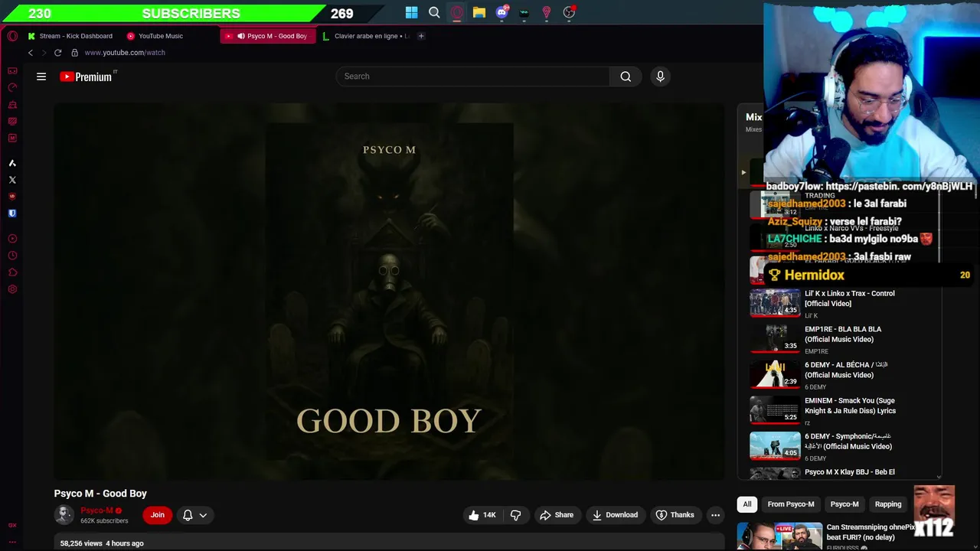Toggle notification bell for Psyco-M

click(x=188, y=515)
